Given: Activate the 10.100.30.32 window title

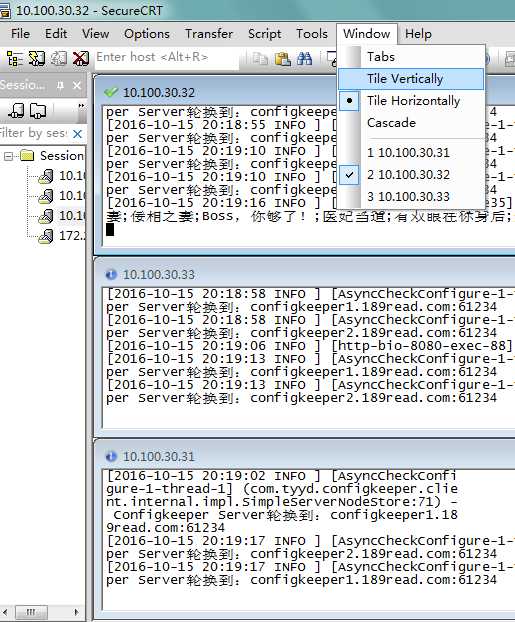Looking at the screenshot, I should tap(159, 93).
